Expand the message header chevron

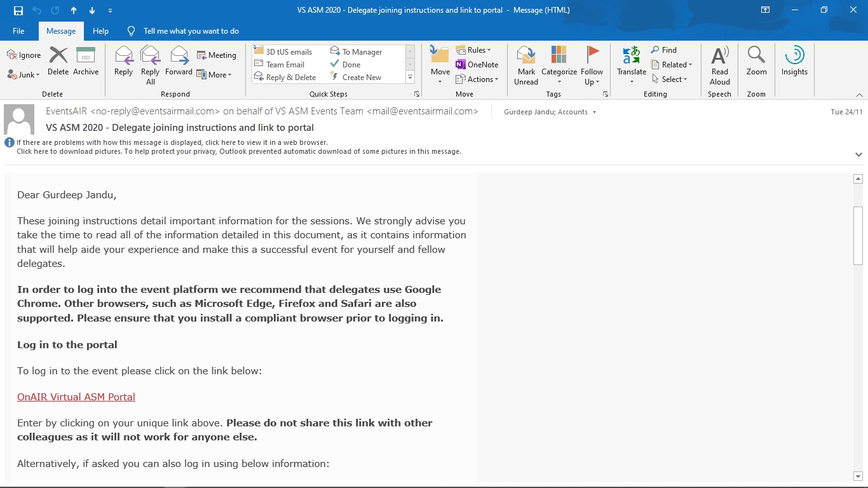858,154
